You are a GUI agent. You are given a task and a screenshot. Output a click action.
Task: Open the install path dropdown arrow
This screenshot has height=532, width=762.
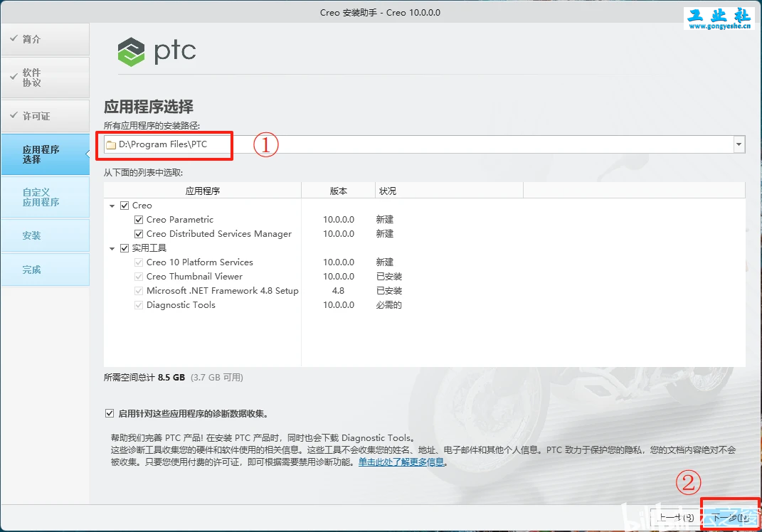click(739, 144)
